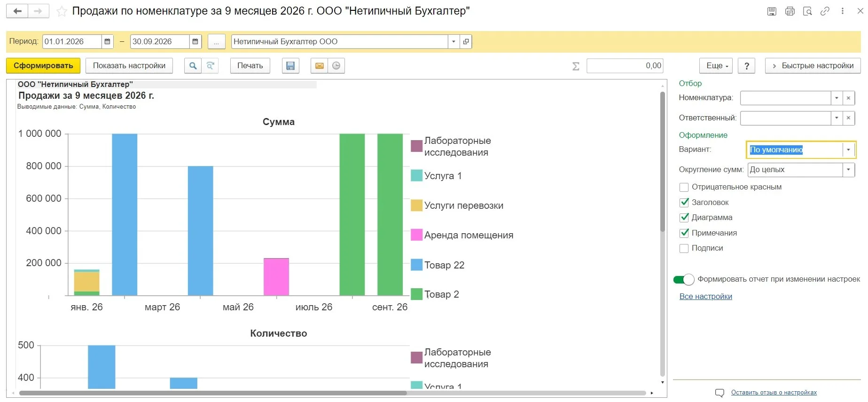Open print preview icon in the title bar
Image resolution: width=868 pixels, height=402 pixels.
pyautogui.click(x=807, y=11)
